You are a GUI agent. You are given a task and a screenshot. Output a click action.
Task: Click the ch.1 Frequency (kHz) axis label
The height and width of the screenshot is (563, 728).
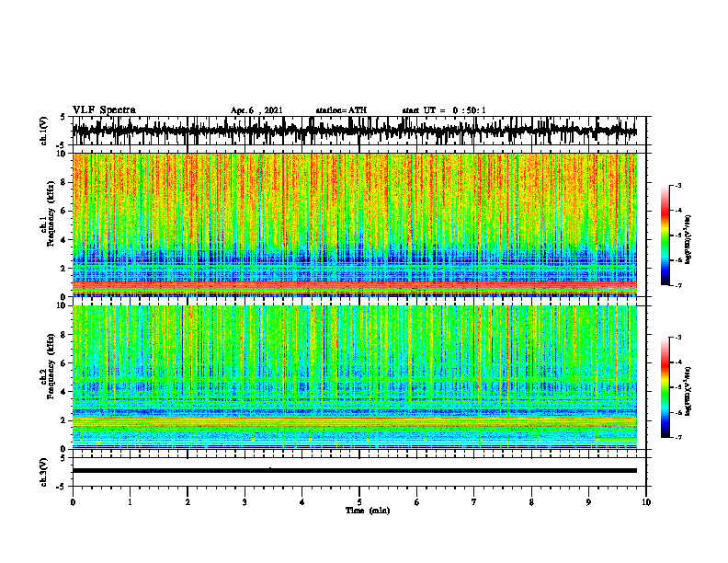(x=48, y=213)
